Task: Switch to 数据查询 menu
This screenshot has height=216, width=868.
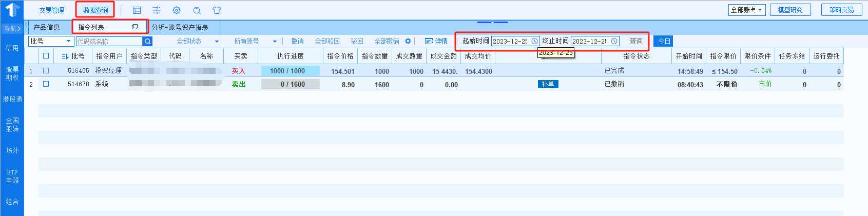Action: (95, 10)
